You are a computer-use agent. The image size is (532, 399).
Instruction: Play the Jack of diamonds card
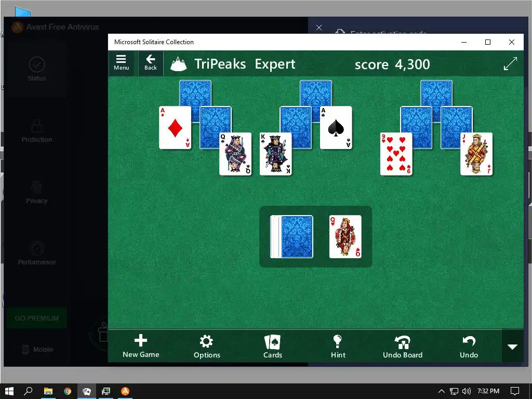pos(476,154)
